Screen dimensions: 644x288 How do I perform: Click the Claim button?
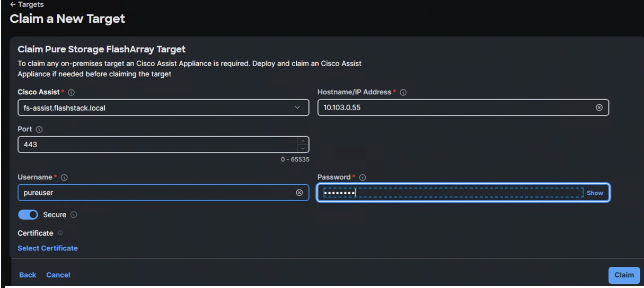tap(624, 275)
